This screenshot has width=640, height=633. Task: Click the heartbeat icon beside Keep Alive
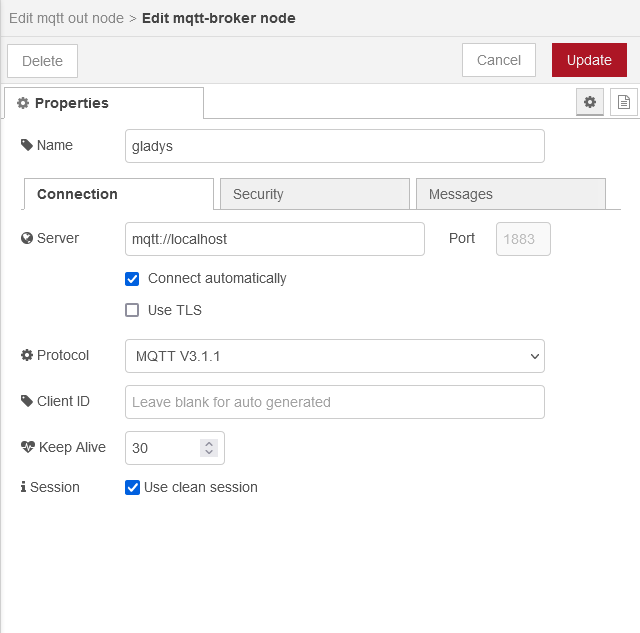coord(28,447)
